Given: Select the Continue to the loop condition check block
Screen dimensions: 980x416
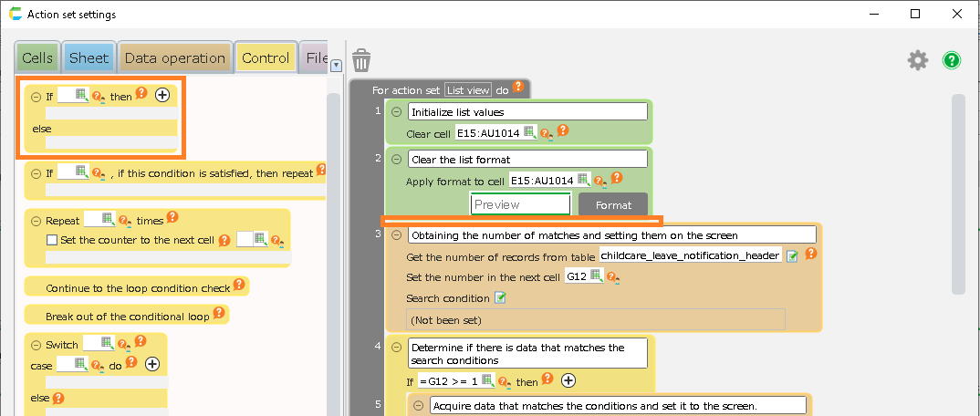Looking at the screenshot, I should (138, 287).
